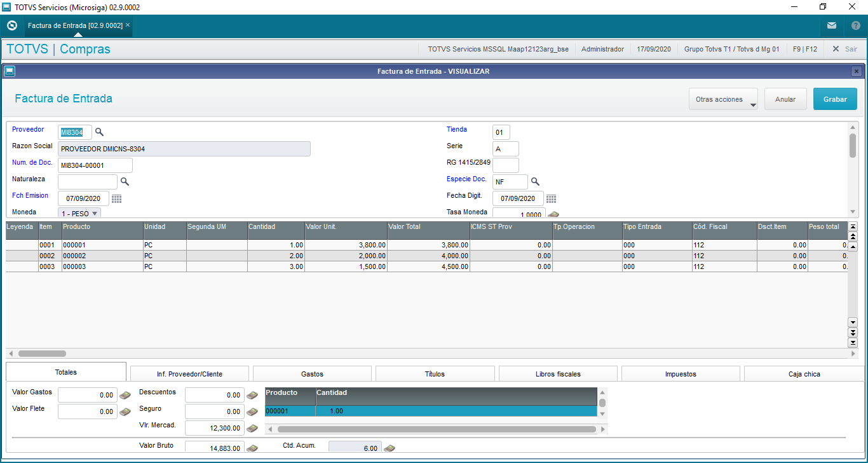Viewport: 868px width, 463px height.
Task: Click the Naturaleza input field
Action: pos(88,182)
